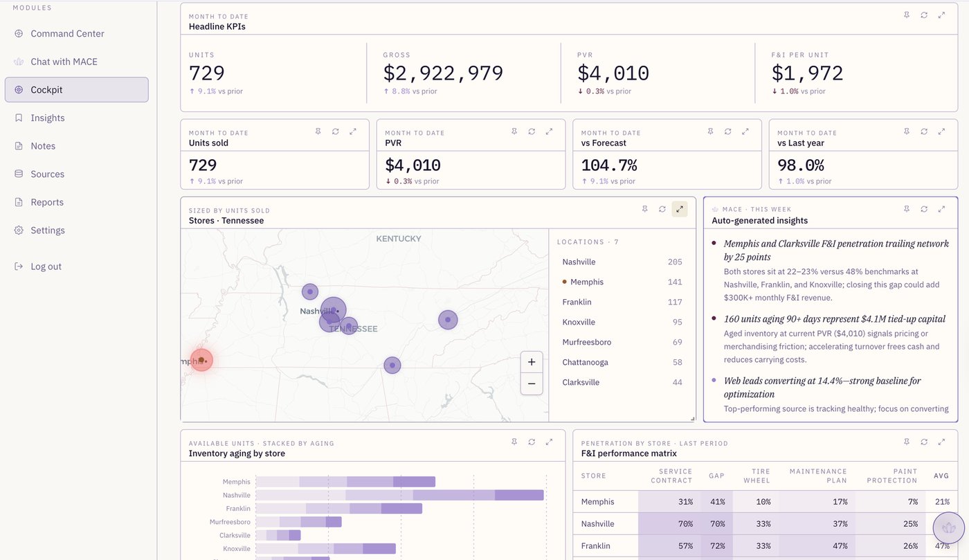Select the Cockpit module

point(76,90)
